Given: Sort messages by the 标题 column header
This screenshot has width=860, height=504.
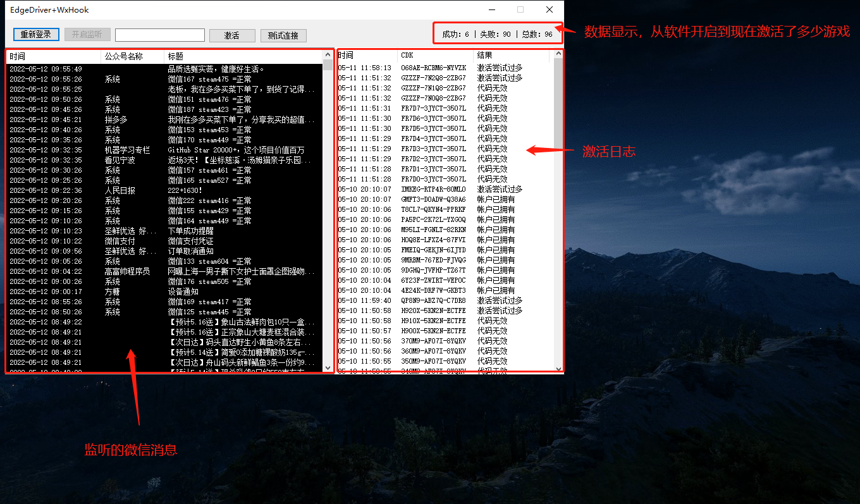Looking at the screenshot, I should click(243, 56).
